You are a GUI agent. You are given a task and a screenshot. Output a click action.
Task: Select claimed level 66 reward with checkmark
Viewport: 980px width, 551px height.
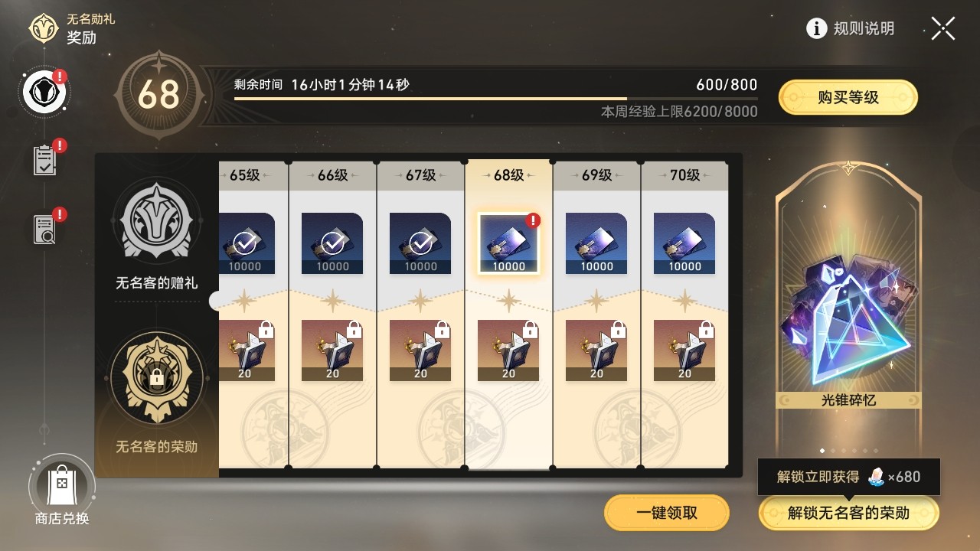pyautogui.click(x=332, y=243)
